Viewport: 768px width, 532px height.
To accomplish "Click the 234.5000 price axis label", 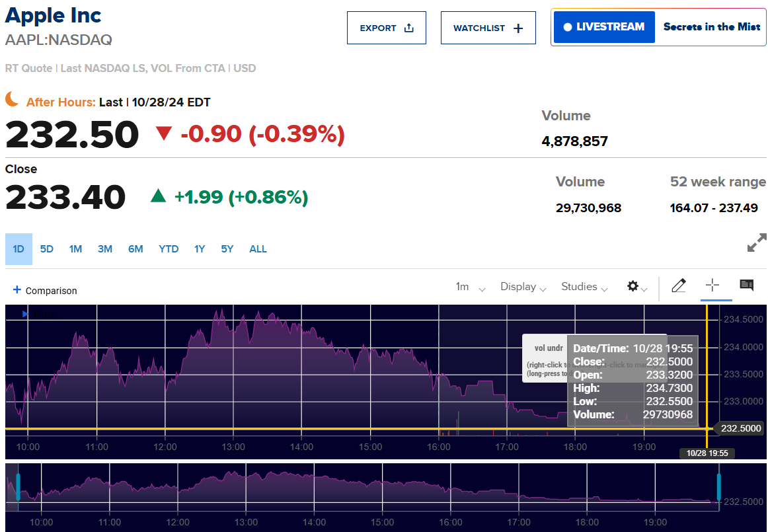I will (743, 319).
